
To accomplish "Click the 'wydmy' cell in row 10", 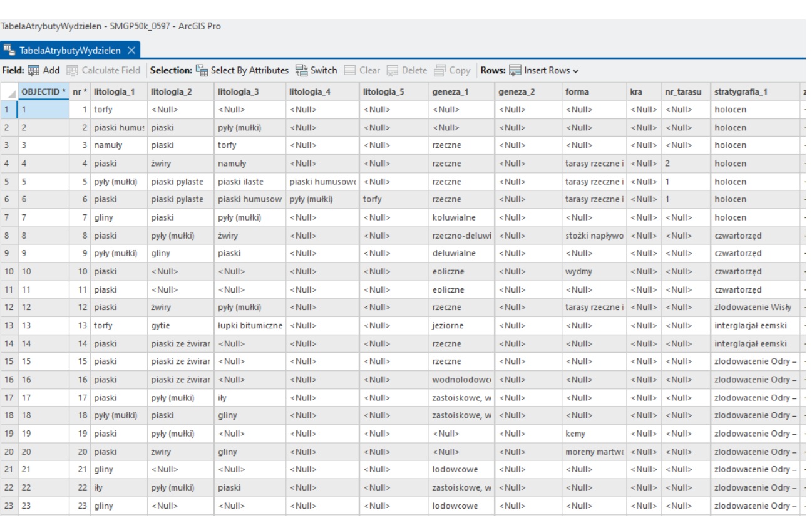I will pos(595,272).
